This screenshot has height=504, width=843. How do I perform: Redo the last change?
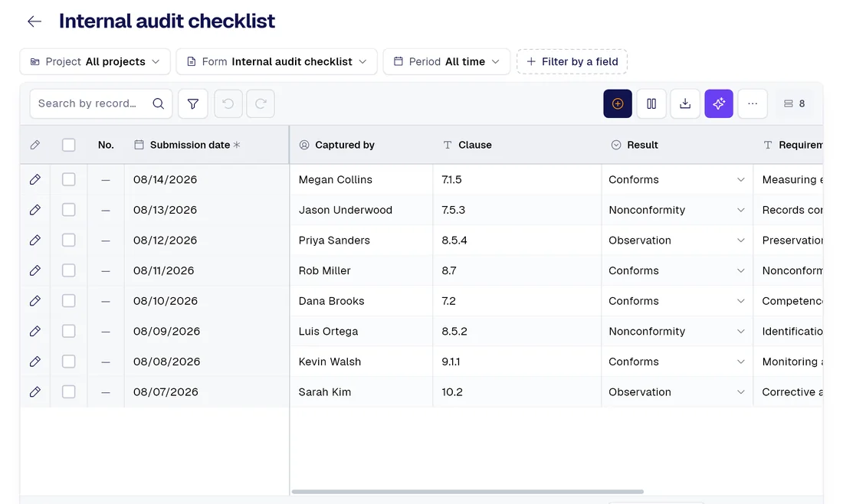(x=261, y=103)
